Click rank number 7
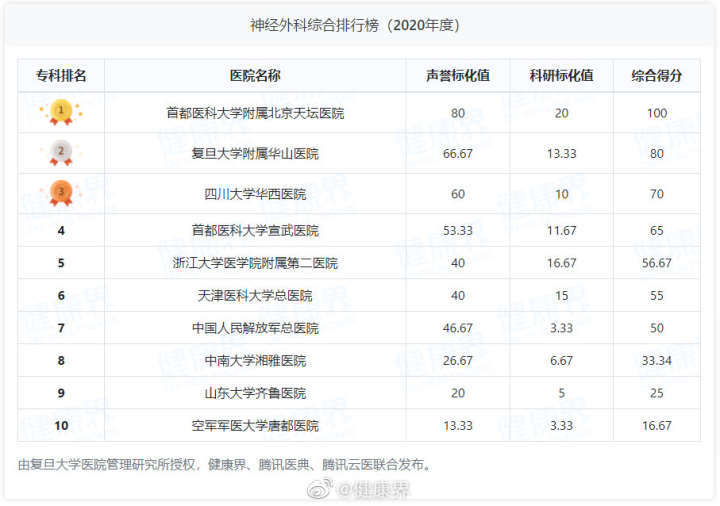Image resolution: width=720 pixels, height=506 pixels. tap(61, 328)
